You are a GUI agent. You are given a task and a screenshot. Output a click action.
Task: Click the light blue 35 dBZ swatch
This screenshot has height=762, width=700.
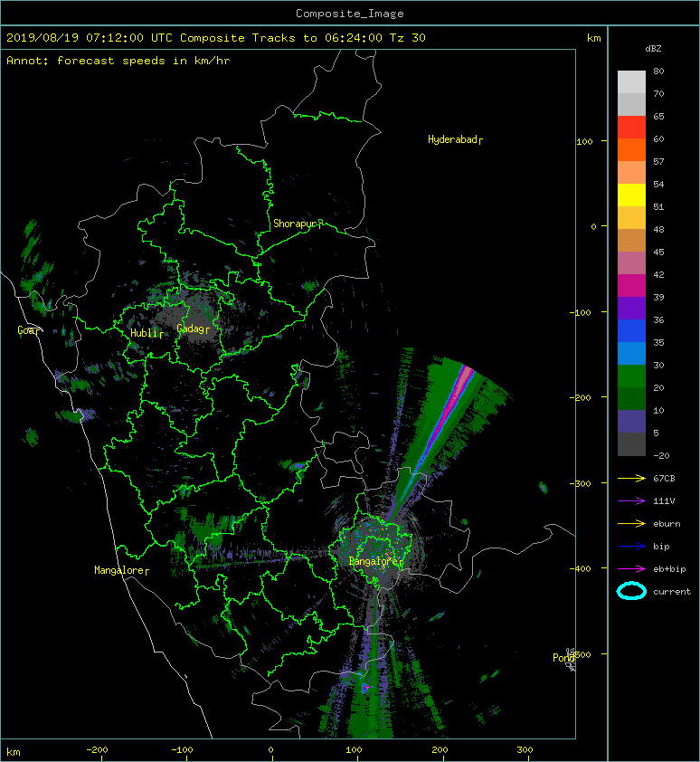coord(631,354)
